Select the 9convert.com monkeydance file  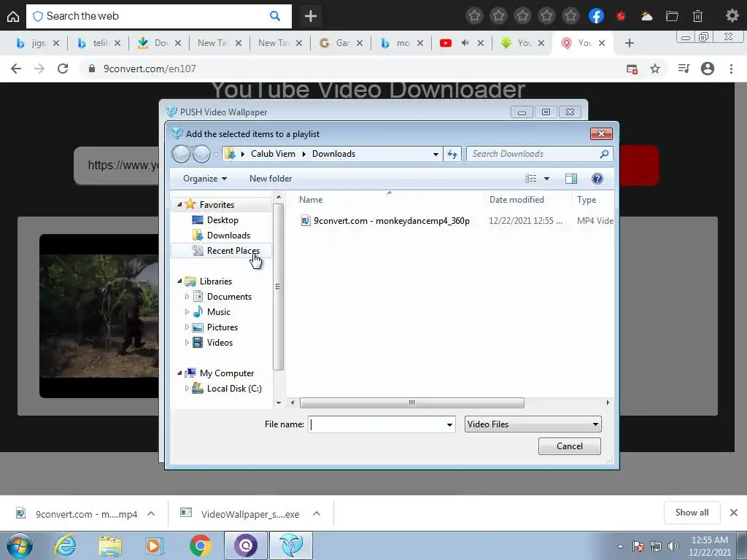392,220
